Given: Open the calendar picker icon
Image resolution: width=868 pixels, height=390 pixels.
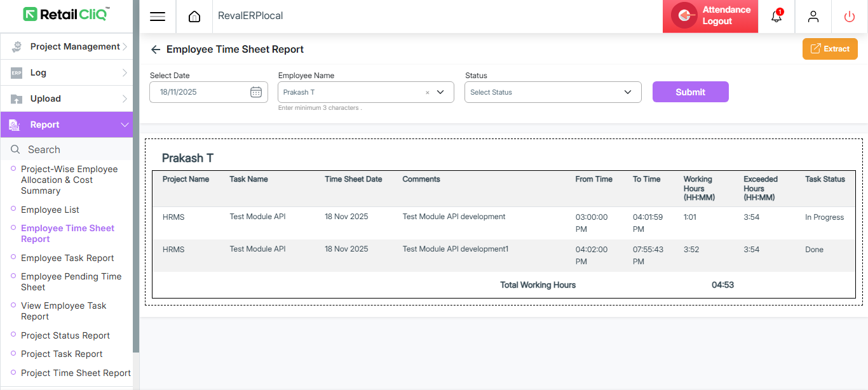Looking at the screenshot, I should [256, 92].
